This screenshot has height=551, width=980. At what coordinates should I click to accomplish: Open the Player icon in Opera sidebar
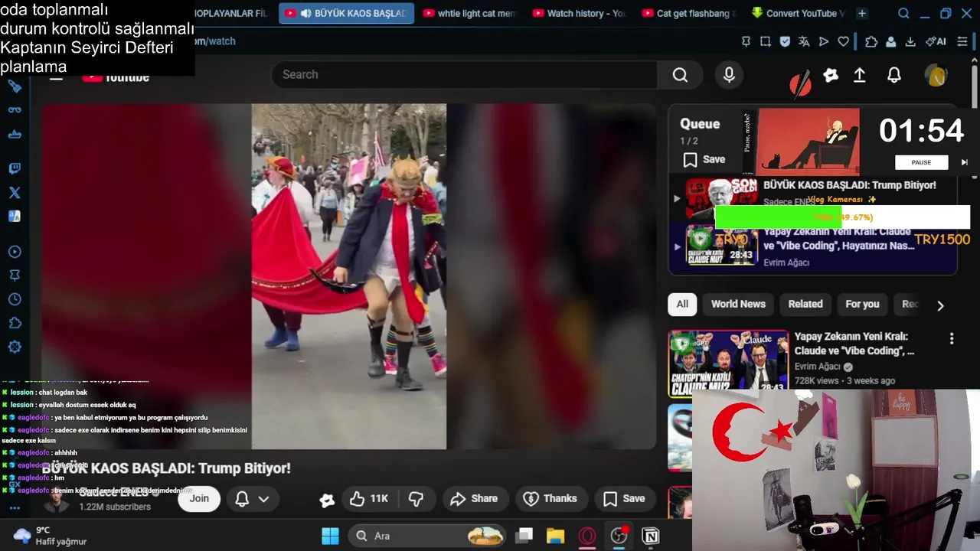click(15, 252)
